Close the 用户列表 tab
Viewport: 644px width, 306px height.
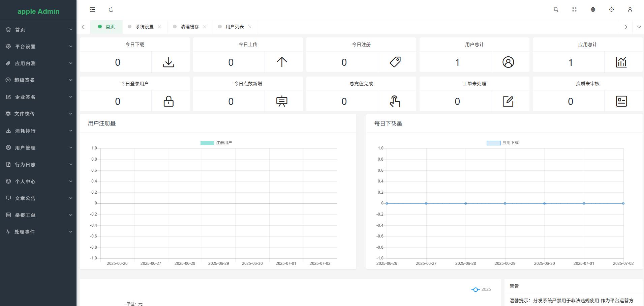(250, 27)
